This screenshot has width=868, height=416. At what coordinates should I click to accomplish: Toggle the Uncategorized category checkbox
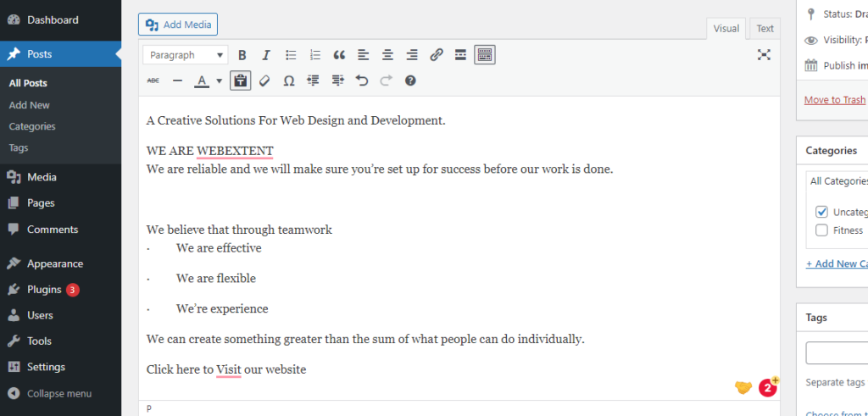[x=821, y=212]
